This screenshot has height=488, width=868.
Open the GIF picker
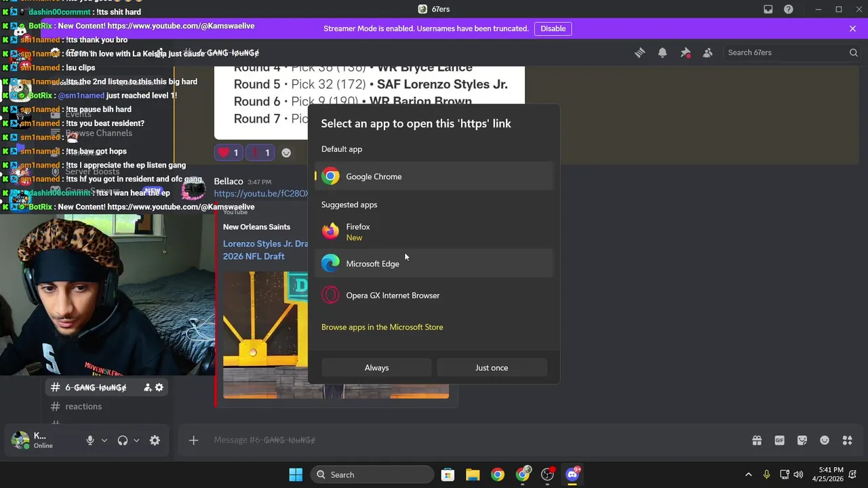pyautogui.click(x=779, y=440)
